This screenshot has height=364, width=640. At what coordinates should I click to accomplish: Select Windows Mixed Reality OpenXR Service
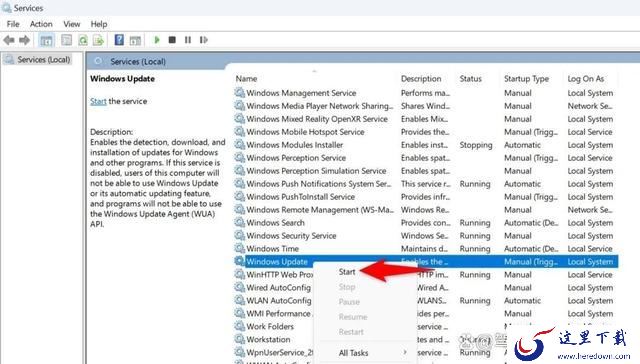[x=426, y=119]
